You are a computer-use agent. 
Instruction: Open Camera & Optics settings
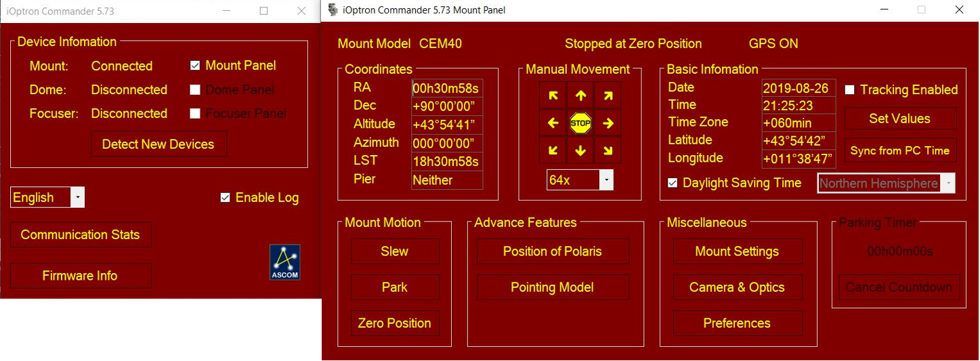click(x=738, y=287)
